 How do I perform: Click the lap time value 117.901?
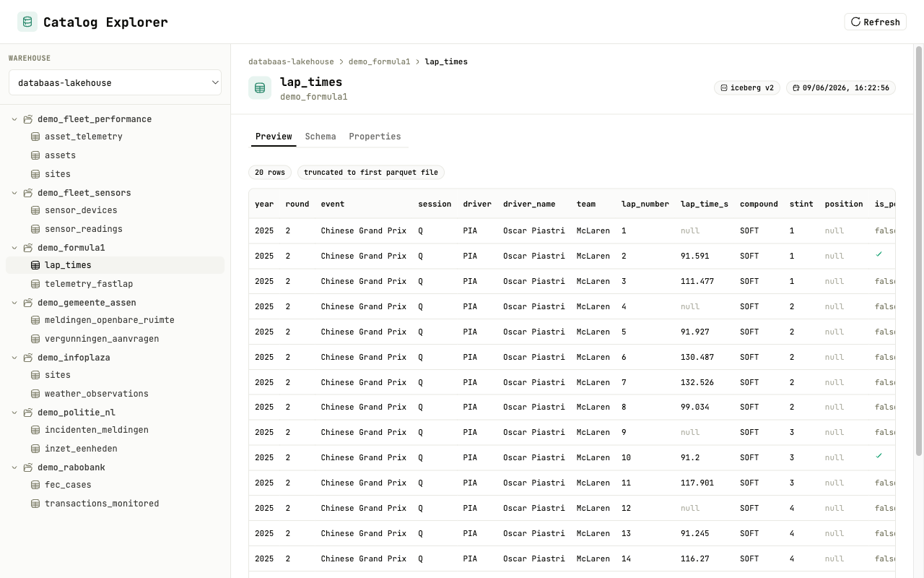tap(697, 483)
